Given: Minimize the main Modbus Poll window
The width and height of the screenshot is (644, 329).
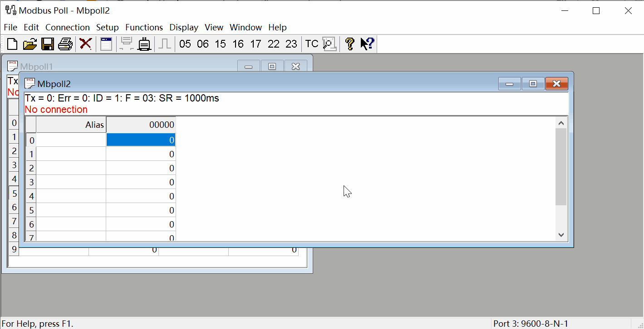Looking at the screenshot, I should pyautogui.click(x=565, y=10).
